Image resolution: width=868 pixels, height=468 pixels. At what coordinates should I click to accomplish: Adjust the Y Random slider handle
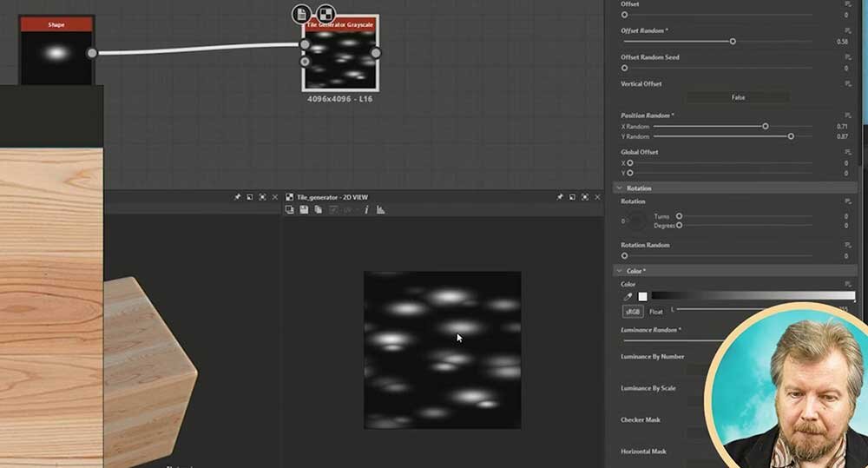click(791, 136)
